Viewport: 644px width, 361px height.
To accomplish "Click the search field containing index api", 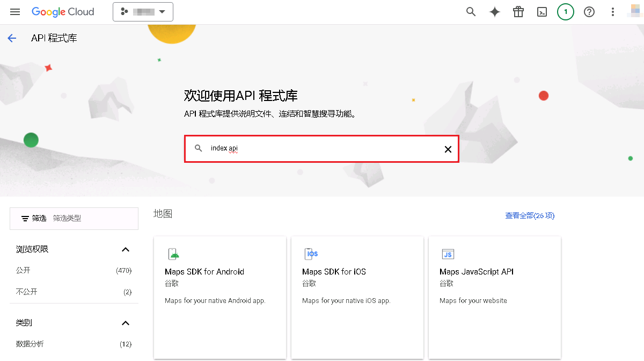I will pyautogui.click(x=322, y=149).
